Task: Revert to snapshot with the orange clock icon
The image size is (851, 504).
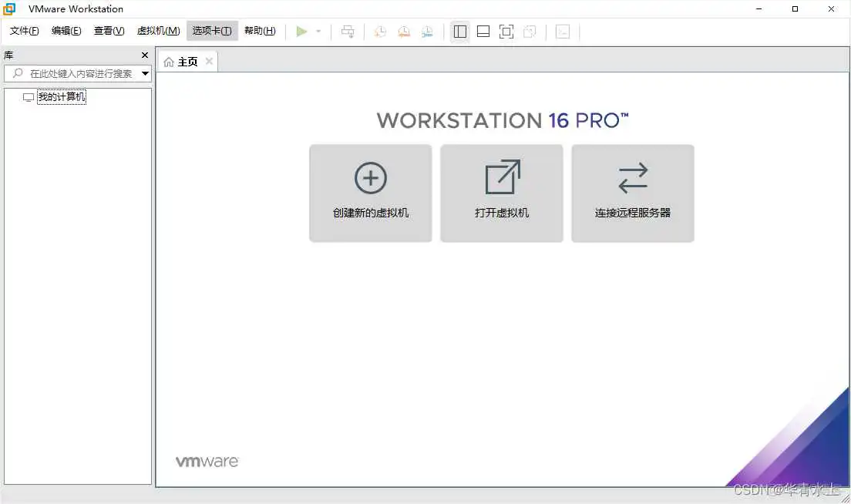Action: coord(403,32)
